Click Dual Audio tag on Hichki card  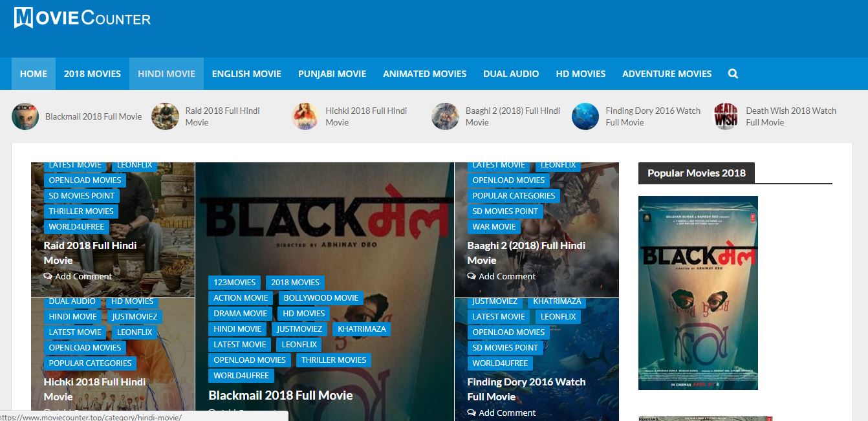(72, 301)
